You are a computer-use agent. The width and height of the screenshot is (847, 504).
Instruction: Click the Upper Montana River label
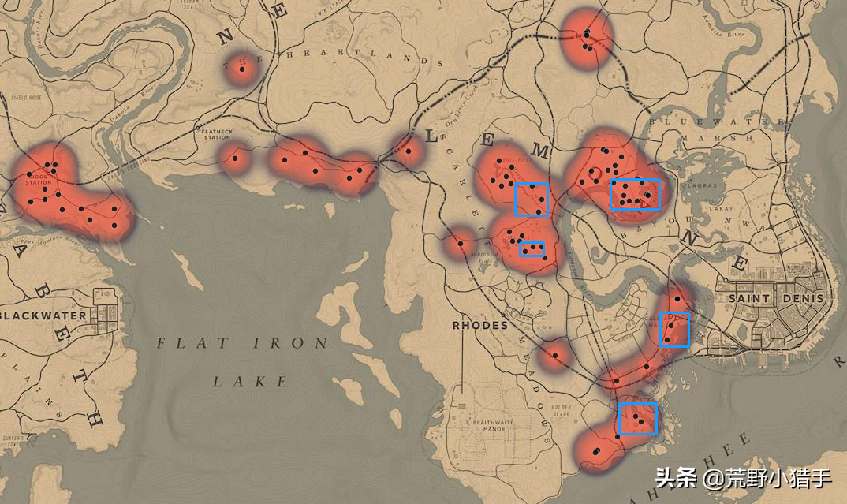[48, 239]
